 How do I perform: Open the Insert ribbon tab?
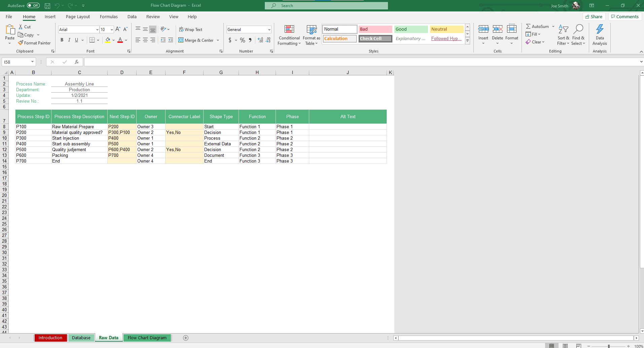(x=50, y=17)
